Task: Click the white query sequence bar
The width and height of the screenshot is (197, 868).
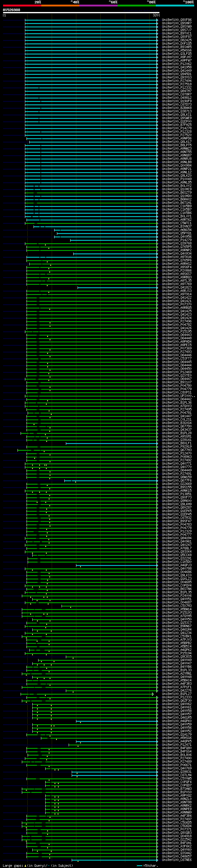Action: pos(81,13)
